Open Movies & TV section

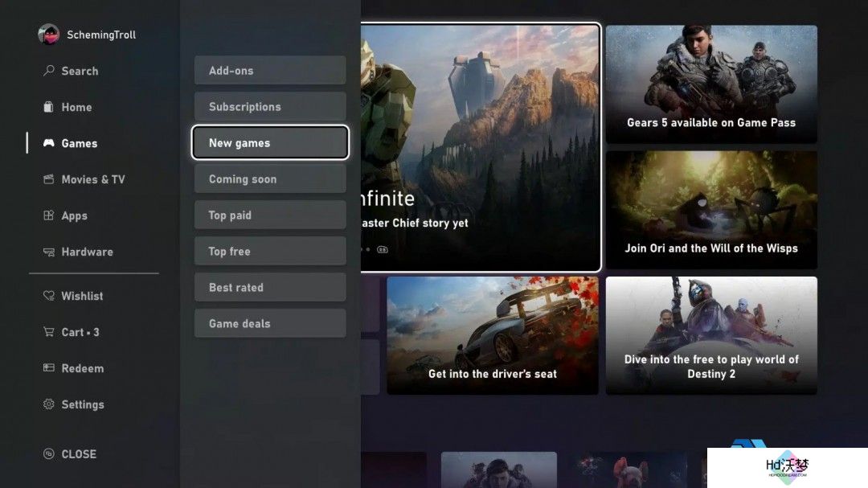(93, 179)
